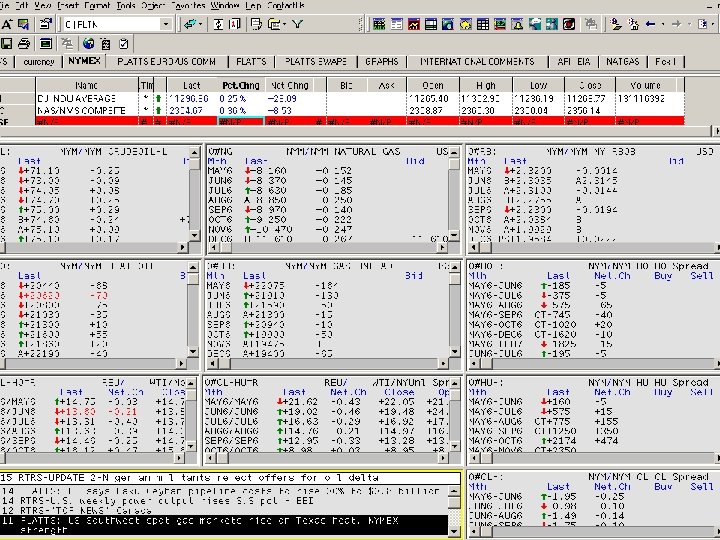Switch to the INTERNATIONAL COMMENTS tab
Screen dimensions: 720x540
[478, 62]
